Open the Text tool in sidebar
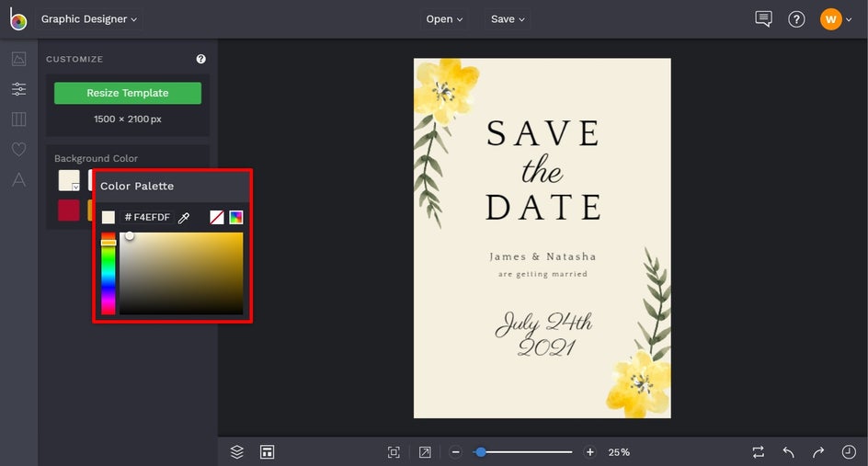Screen dimensions: 868x466 click(18, 179)
